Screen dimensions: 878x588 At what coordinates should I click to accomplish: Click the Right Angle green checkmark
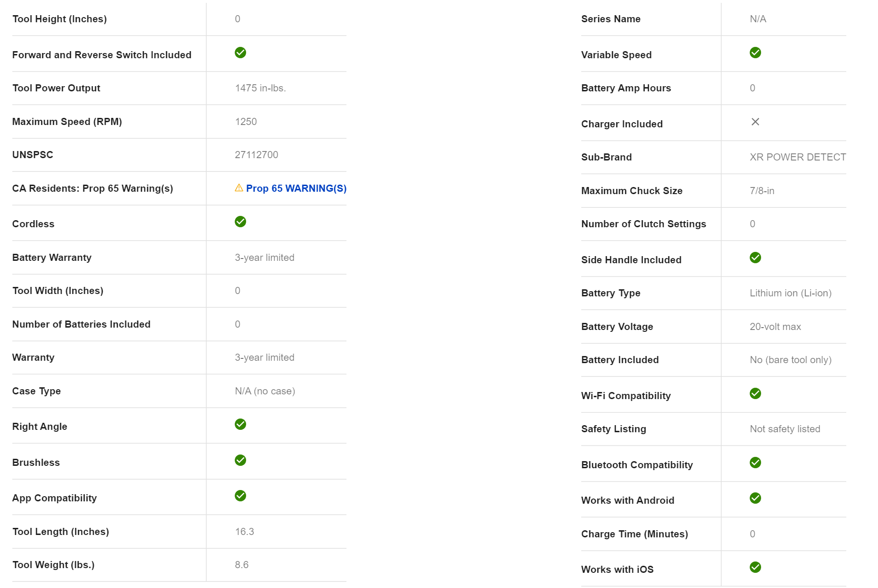240,424
